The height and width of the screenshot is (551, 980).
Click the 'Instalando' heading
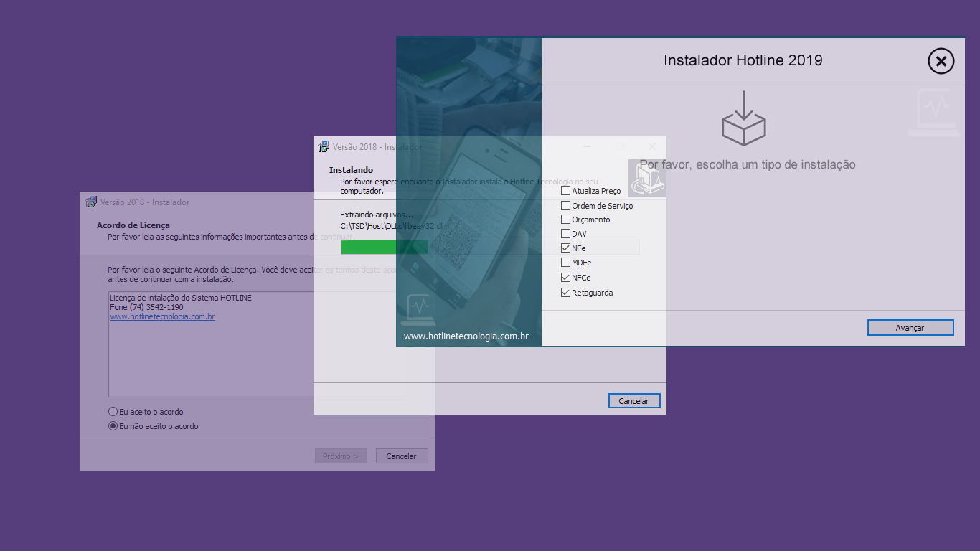352,170
